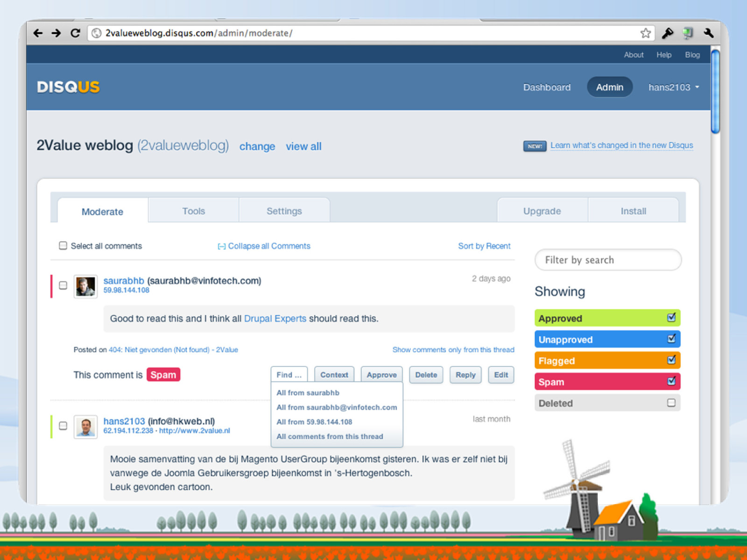Click the green Approved filter bar
The height and width of the screenshot is (560, 747).
[607, 318]
